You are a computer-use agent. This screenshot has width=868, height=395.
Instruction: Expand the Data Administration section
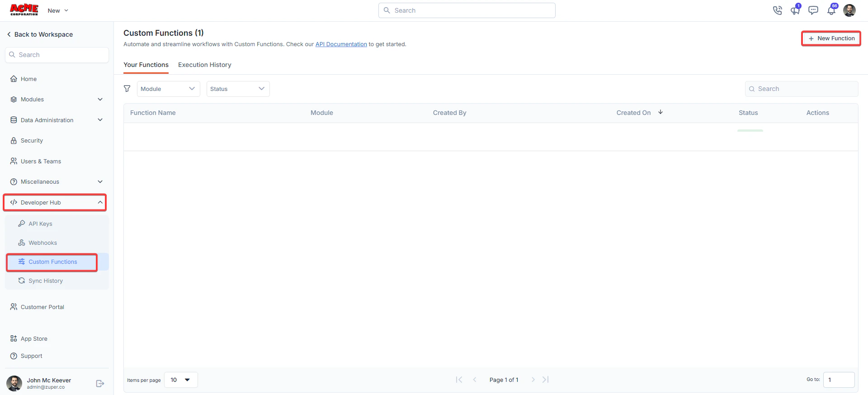pos(100,120)
